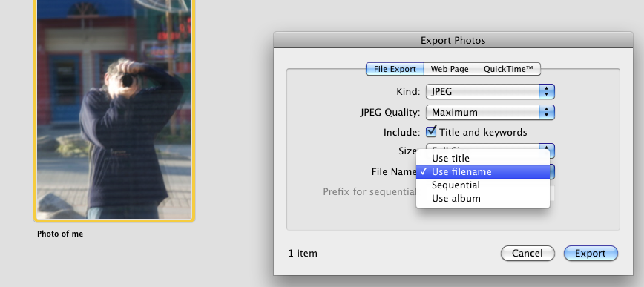Viewport: 644px width, 287px height.
Task: Choose Use title from the menu
Action: coord(483,158)
